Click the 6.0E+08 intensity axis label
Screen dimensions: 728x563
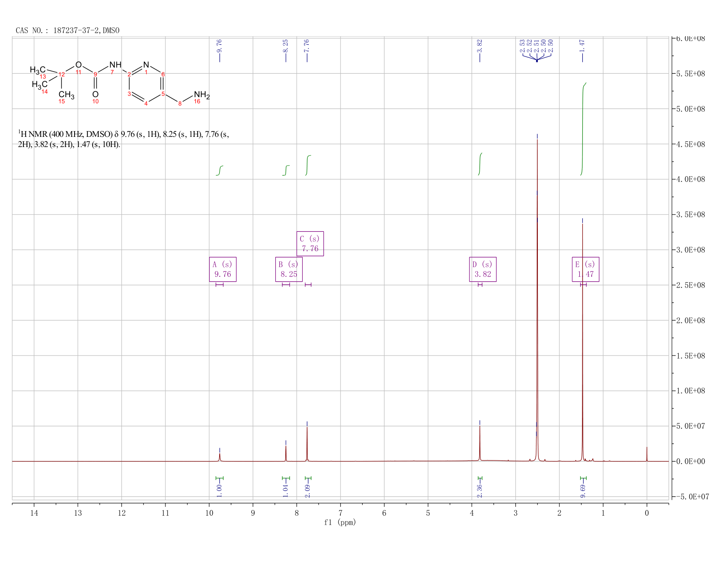click(690, 38)
